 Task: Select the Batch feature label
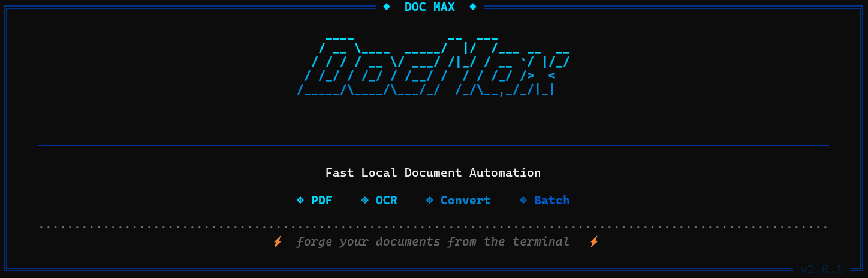[x=552, y=201]
